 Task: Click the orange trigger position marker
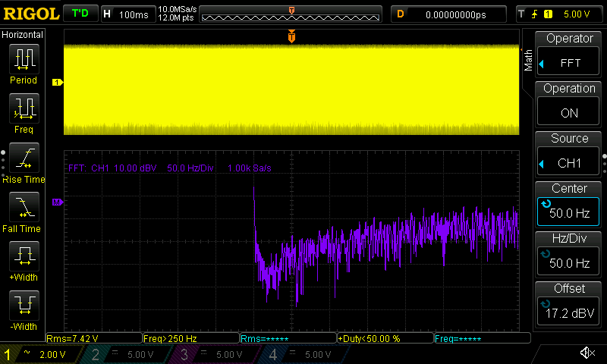pyautogui.click(x=291, y=36)
